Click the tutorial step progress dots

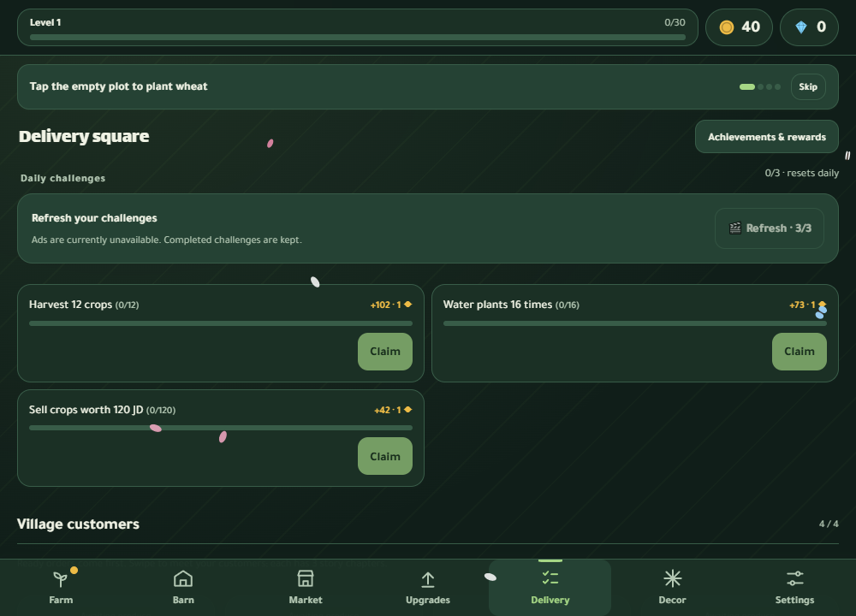(760, 86)
